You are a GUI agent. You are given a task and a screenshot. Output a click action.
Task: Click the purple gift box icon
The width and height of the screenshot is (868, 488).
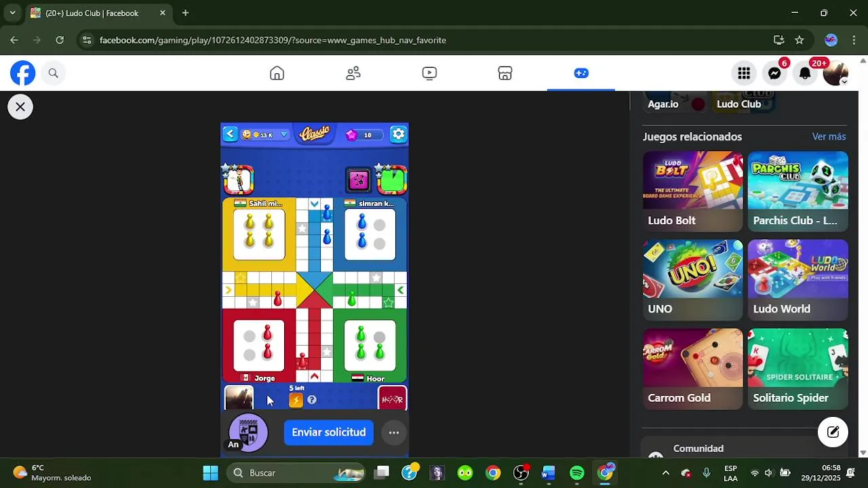coord(359,180)
